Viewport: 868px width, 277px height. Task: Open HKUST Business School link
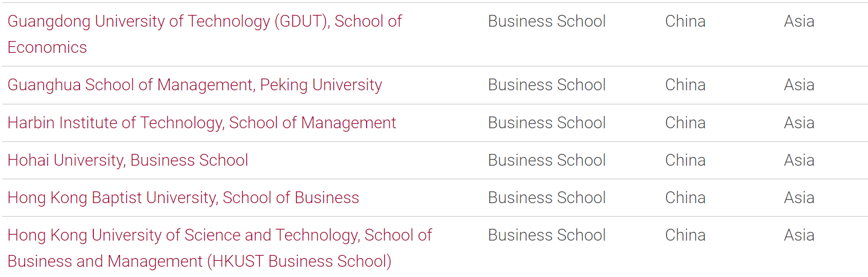[219, 248]
